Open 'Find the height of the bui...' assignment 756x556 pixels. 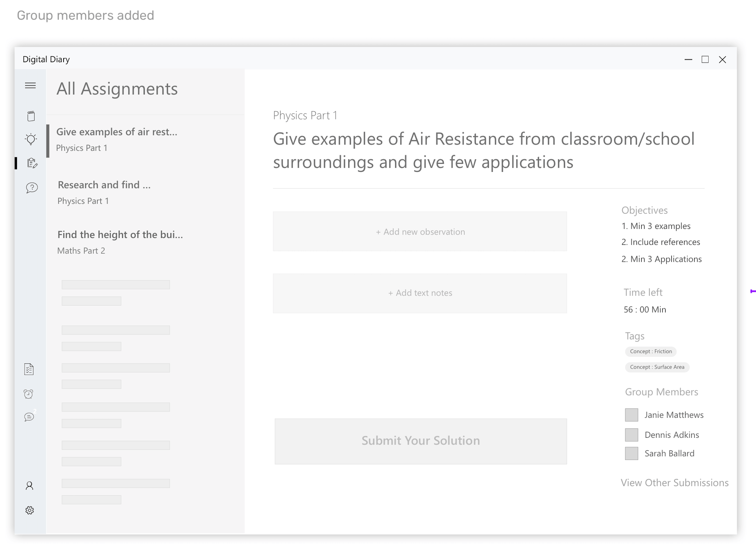coord(120,242)
